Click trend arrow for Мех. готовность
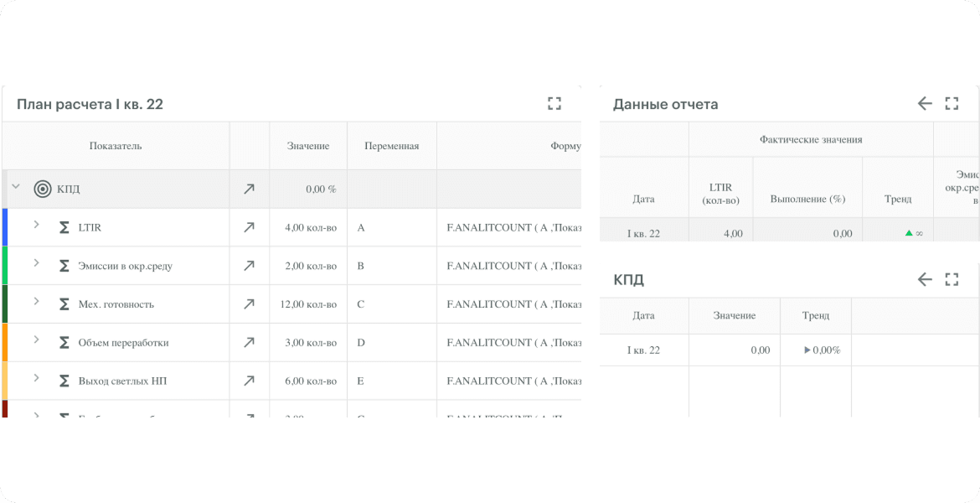The image size is (980, 503). 249,304
